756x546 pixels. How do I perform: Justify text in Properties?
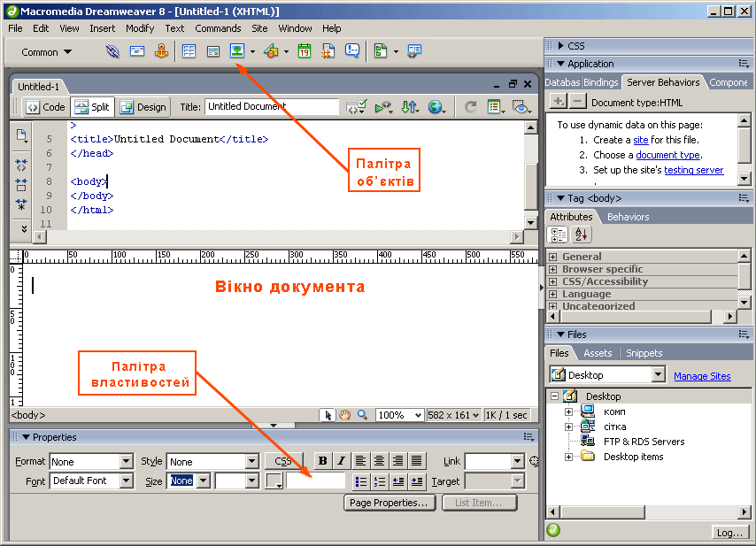[417, 461]
